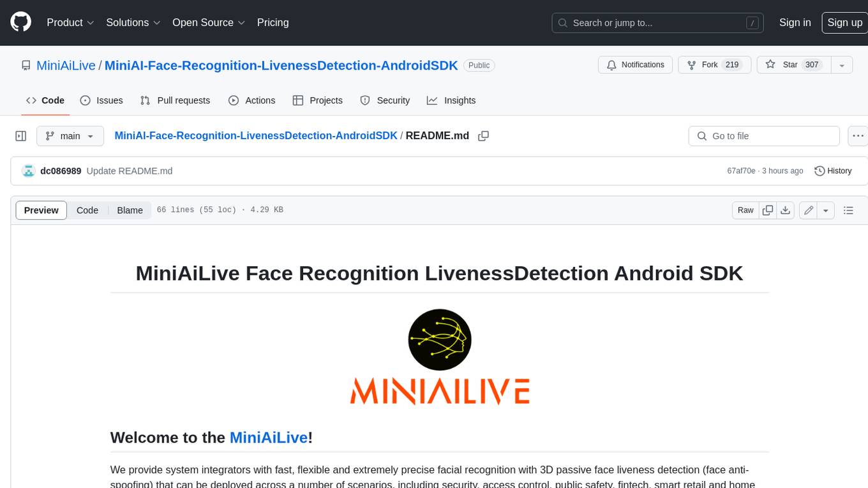
Task: Select the Blame view
Action: pos(130,210)
